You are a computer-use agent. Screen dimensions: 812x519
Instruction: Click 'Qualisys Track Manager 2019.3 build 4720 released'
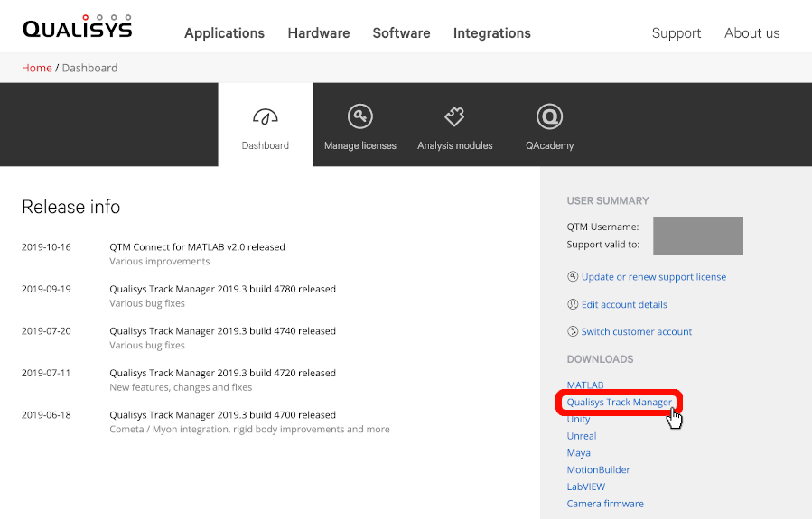[222, 373]
